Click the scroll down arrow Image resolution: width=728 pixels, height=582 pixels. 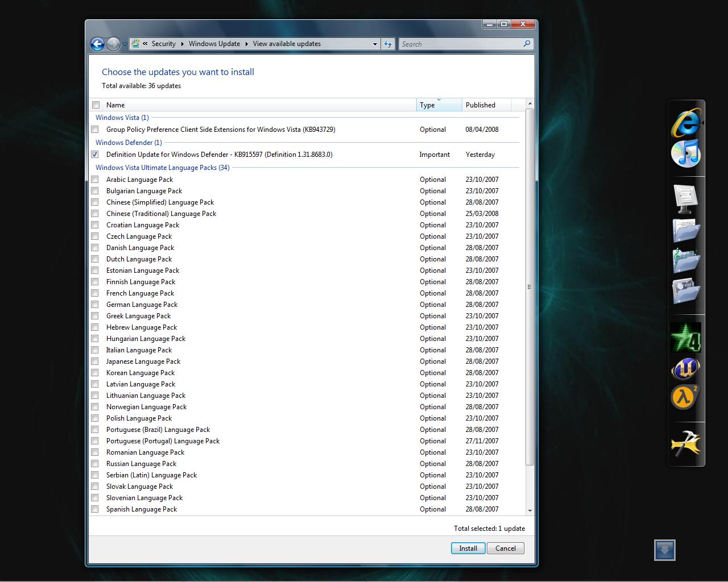coord(530,510)
